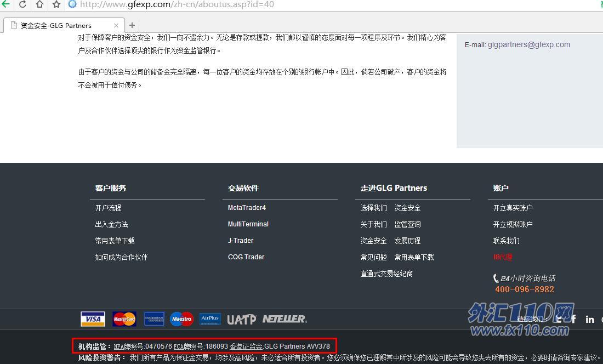
Task: Close the 资金安全-GLG Partners tab
Action: 116,25
